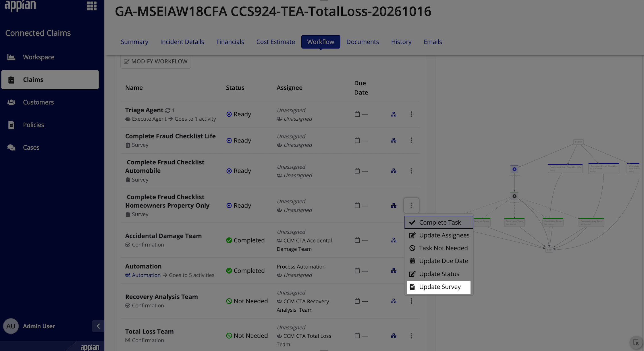Click the Accidental Damage Team task name
The image size is (644, 351).
pos(163,236)
